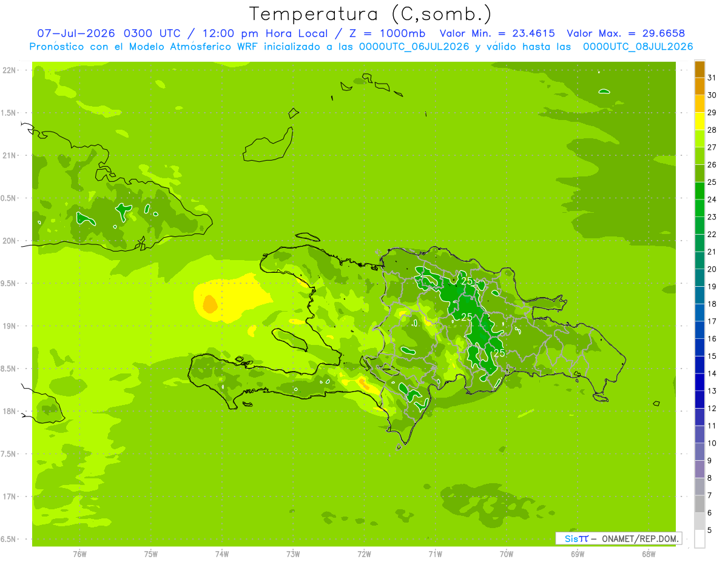Click the '73W' longitude axis label
The width and height of the screenshot is (728, 562).
[293, 554]
